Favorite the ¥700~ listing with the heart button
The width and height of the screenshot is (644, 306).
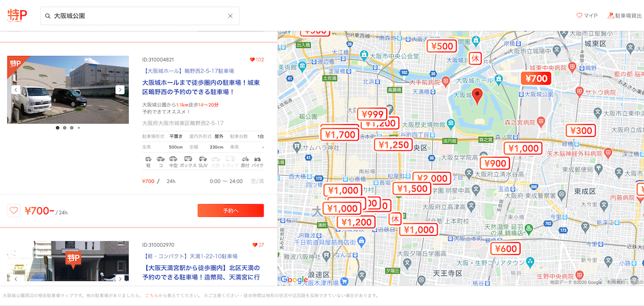pyautogui.click(x=14, y=210)
